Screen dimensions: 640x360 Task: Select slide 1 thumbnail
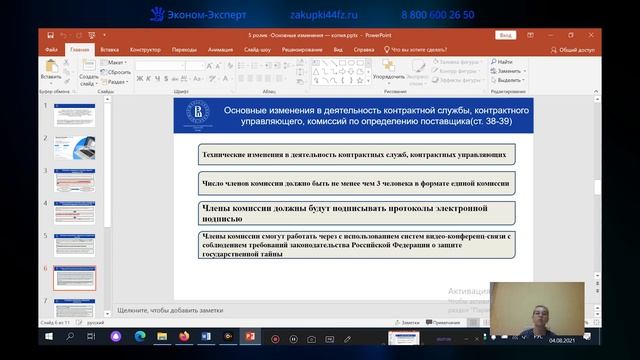click(74, 115)
